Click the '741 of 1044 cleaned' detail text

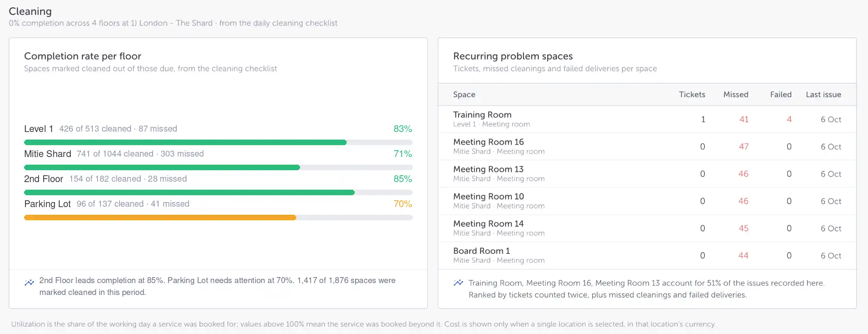tap(115, 154)
